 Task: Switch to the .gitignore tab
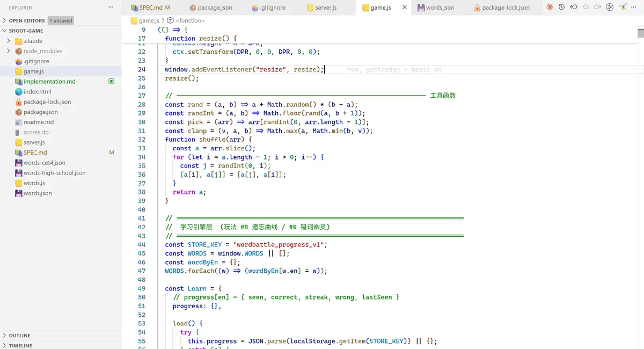point(269,8)
